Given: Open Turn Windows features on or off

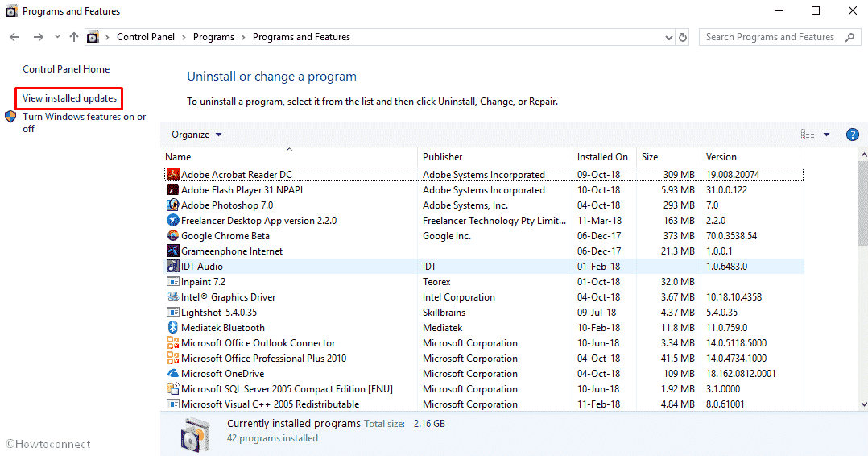Looking at the screenshot, I should [84, 122].
